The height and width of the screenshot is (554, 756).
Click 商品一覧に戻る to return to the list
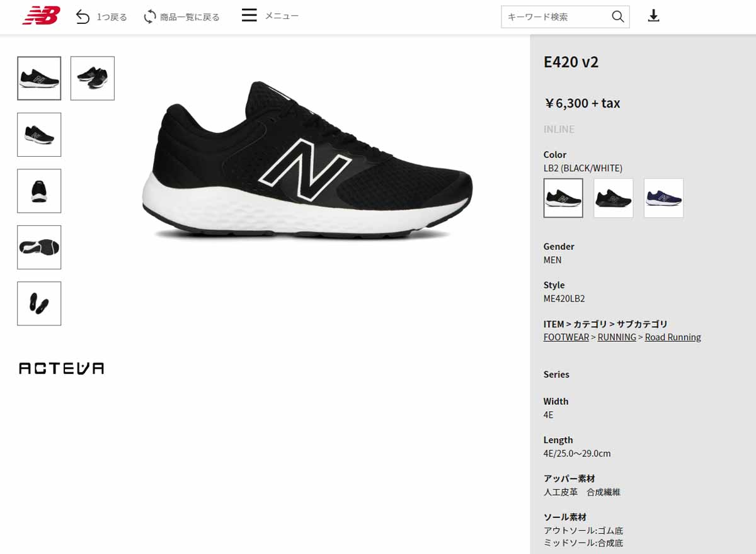190,17
